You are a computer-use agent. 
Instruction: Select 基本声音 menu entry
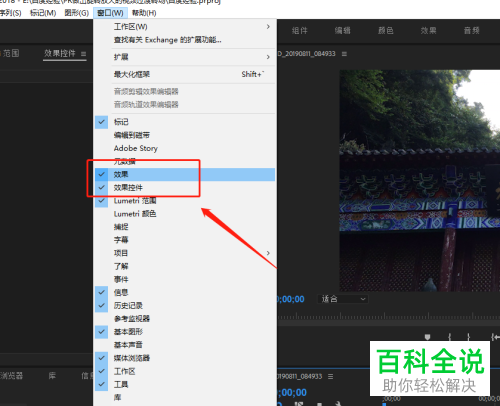[x=185, y=345]
